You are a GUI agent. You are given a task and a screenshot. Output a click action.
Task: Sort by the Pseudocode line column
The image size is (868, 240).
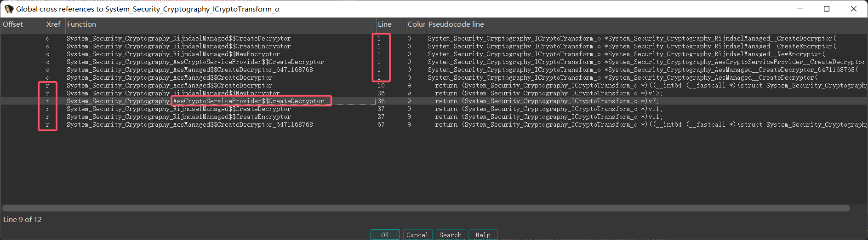pyautogui.click(x=456, y=24)
